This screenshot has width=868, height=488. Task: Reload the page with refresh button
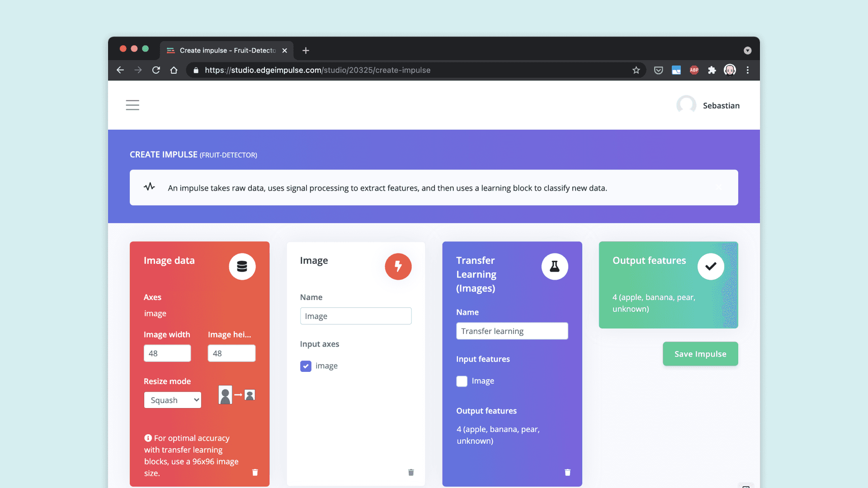156,70
